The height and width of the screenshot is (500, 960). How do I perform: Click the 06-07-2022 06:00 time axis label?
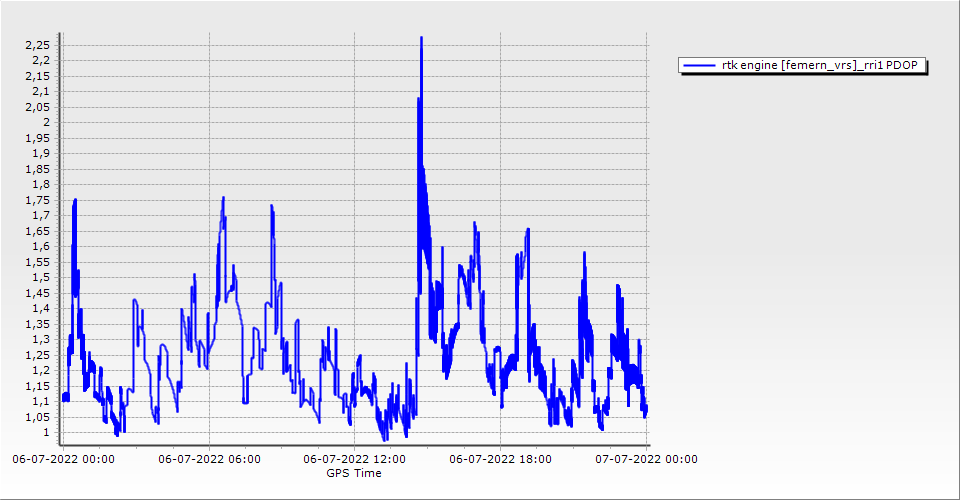click(209, 460)
